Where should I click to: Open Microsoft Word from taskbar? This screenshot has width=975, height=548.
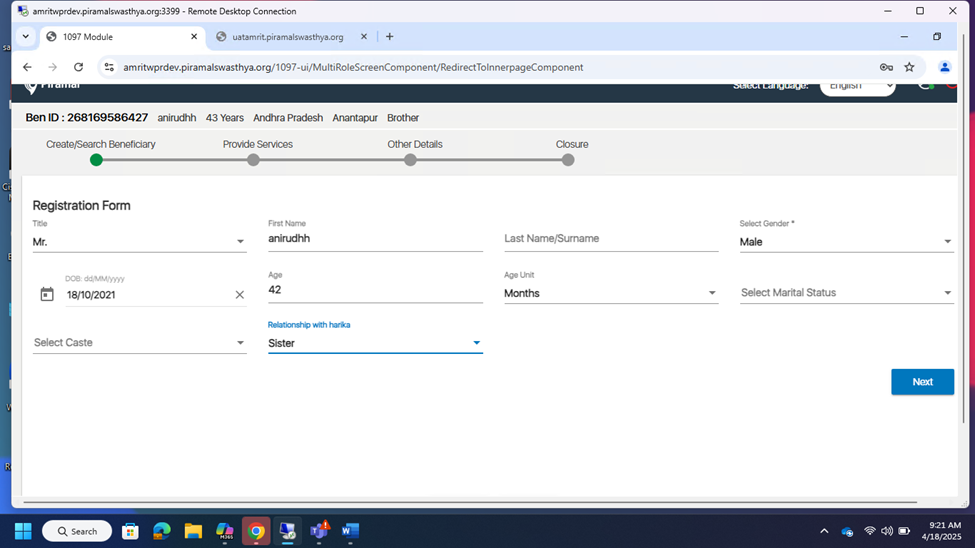(x=350, y=531)
